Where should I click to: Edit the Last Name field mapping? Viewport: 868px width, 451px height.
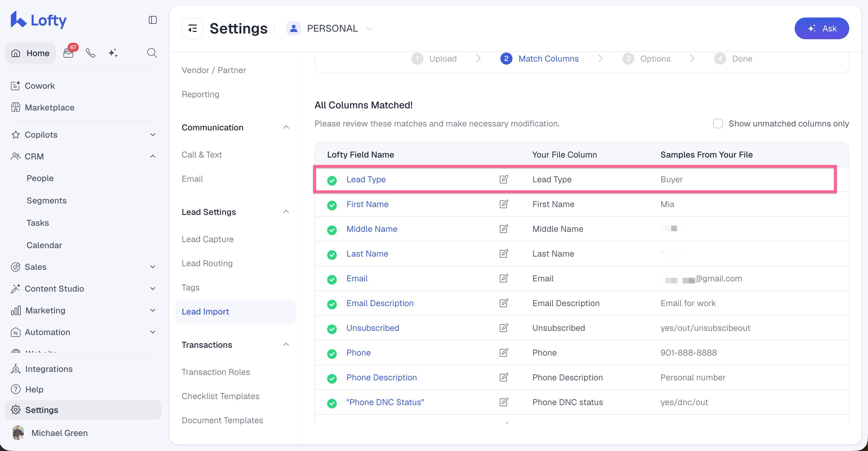[503, 254]
